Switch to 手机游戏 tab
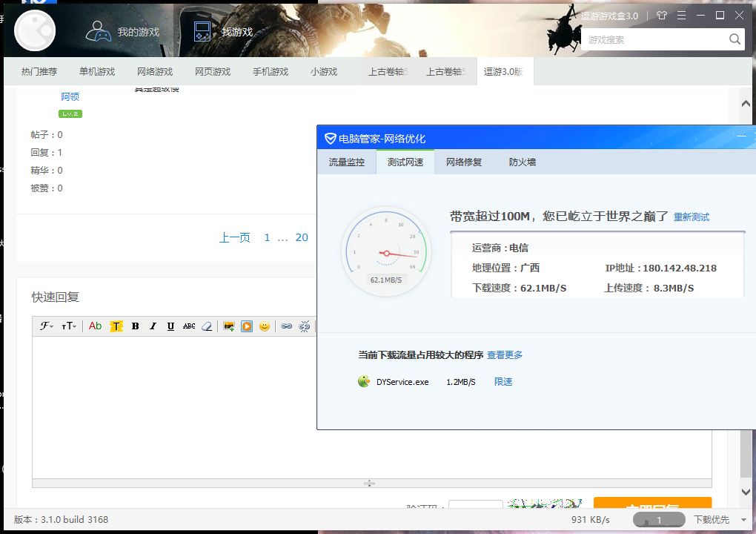The height and width of the screenshot is (534, 756). pos(271,71)
